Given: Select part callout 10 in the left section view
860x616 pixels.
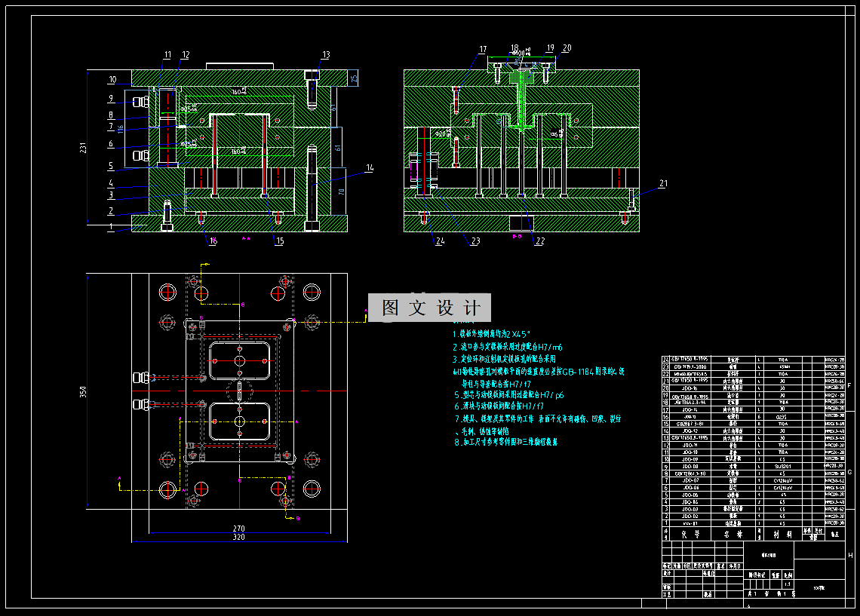Looking at the screenshot, I should pyautogui.click(x=112, y=79).
